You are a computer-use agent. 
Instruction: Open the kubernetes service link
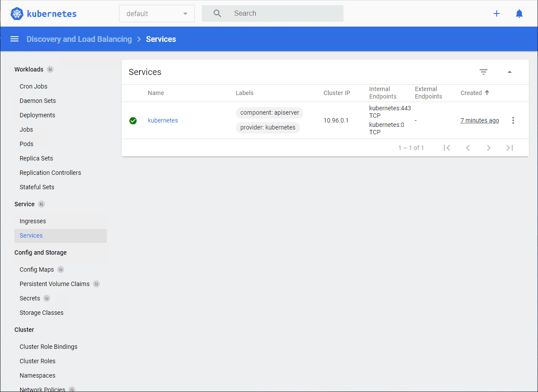pos(163,120)
